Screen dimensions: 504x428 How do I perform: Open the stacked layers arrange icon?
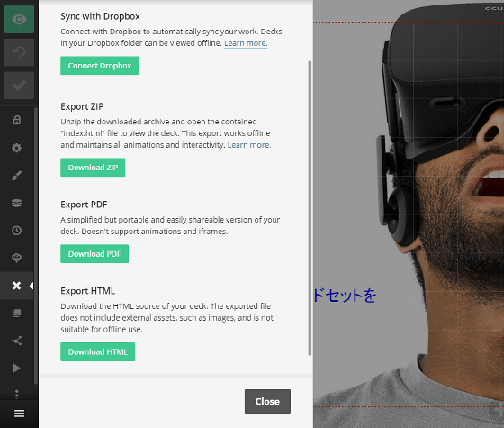17,203
